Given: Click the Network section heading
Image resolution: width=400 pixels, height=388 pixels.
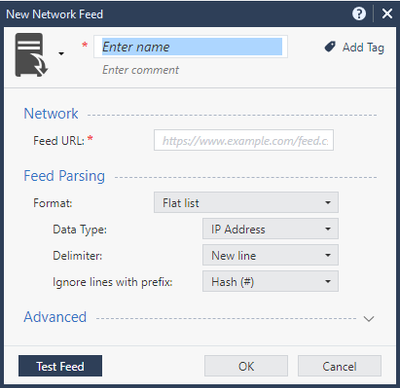Looking at the screenshot, I should tap(51, 114).
